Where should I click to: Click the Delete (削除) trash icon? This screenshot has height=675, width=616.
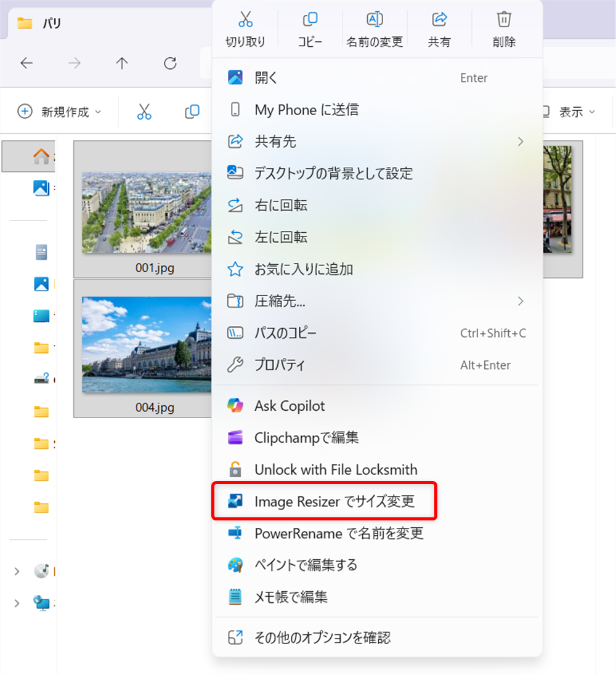(x=504, y=20)
